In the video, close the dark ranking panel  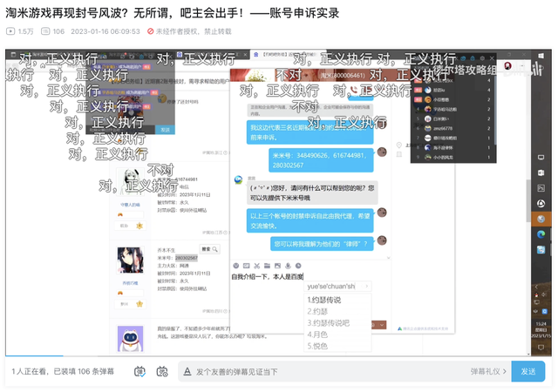point(492,58)
